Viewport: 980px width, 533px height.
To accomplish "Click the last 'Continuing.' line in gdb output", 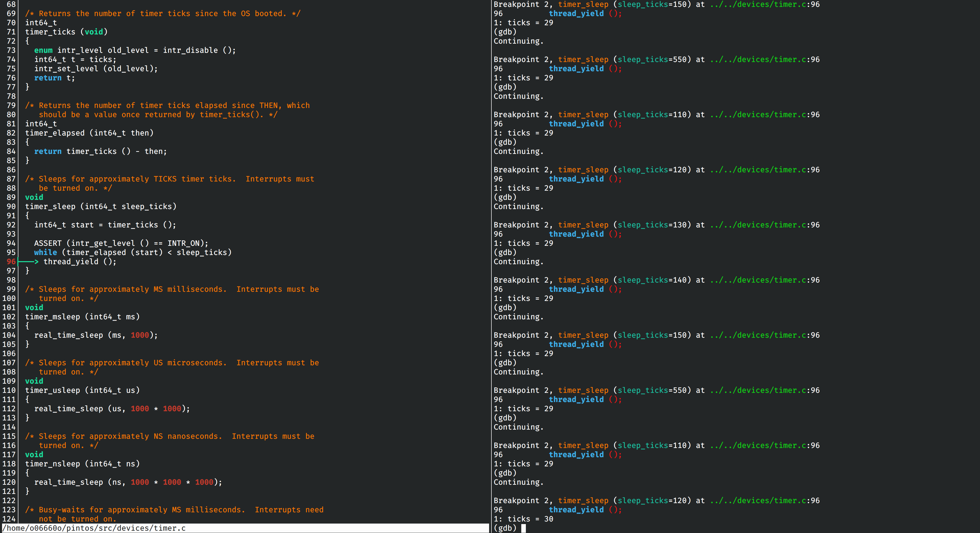I will (518, 482).
